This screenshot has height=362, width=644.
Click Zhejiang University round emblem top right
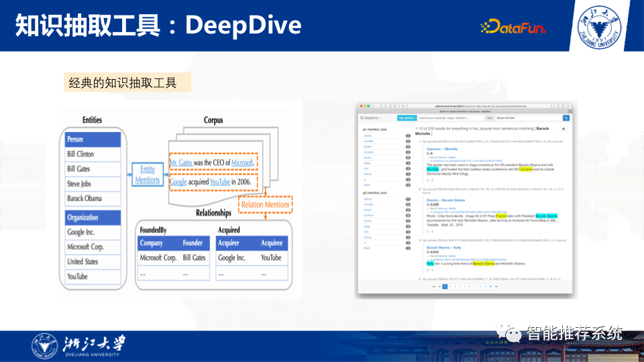600,27
